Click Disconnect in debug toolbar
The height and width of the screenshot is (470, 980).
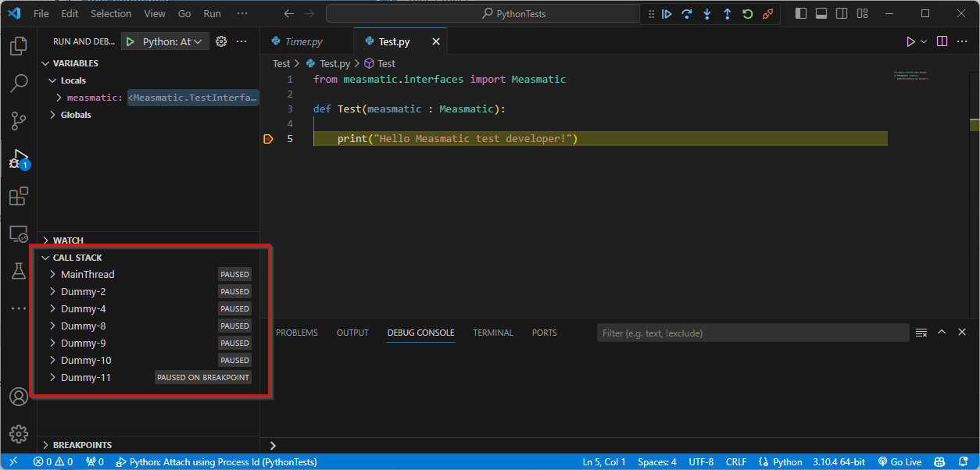tap(768, 14)
